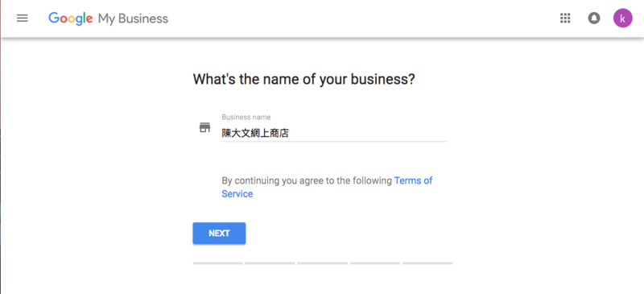This screenshot has width=644, height=294.
Task: Open the notifications bell
Action: (594, 18)
